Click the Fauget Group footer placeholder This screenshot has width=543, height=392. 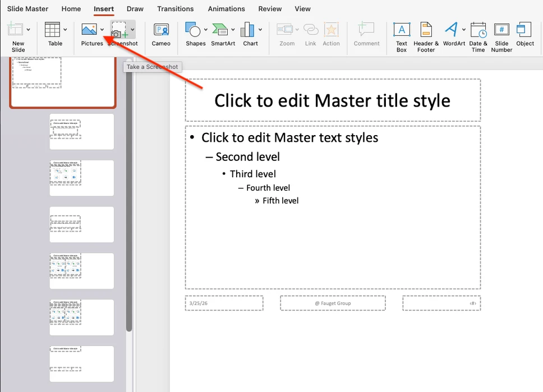click(x=332, y=303)
